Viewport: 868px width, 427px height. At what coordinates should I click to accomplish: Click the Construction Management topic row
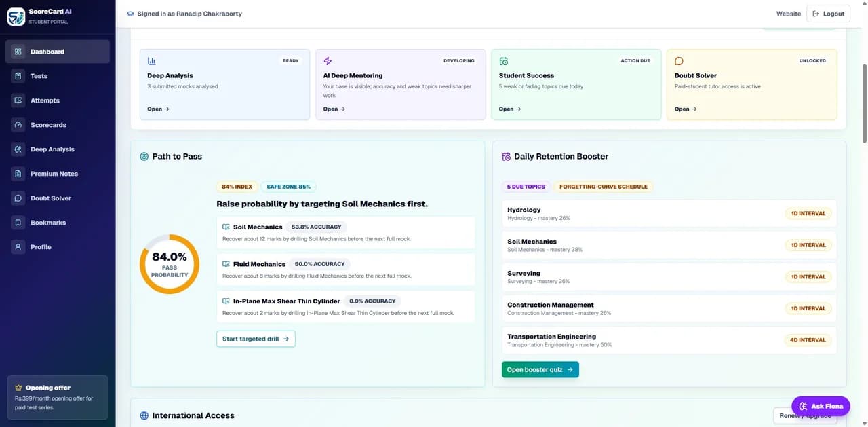[671, 308]
